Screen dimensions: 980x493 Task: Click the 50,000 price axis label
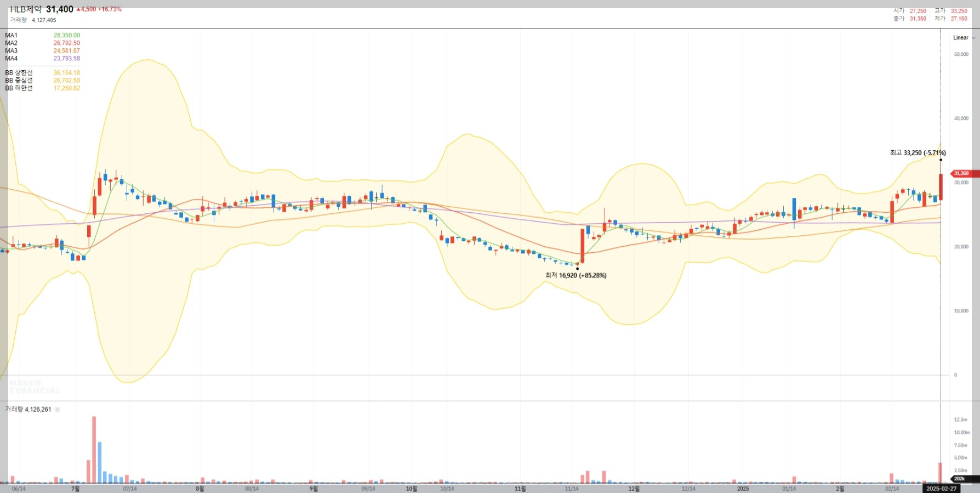[961, 54]
